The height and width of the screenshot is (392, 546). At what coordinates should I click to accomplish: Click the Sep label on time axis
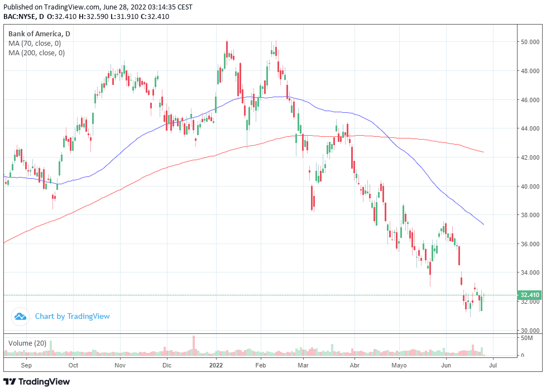tap(26, 365)
